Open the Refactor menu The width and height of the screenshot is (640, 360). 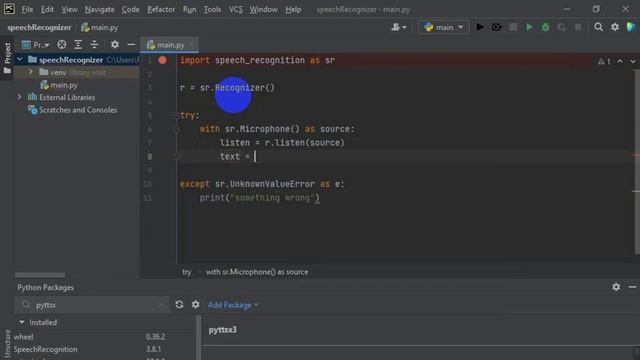tap(161, 9)
